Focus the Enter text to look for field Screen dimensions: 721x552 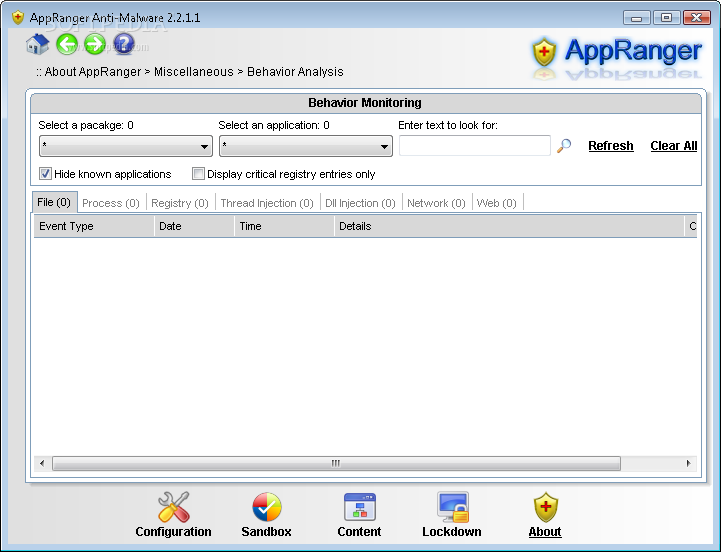[475, 145]
